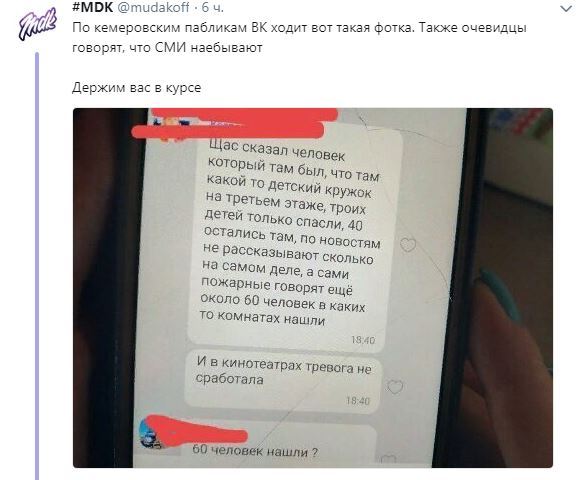Open the attached phone photo in viewer
Image resolution: width=583 pixels, height=480 pixels.
[x=313, y=288]
